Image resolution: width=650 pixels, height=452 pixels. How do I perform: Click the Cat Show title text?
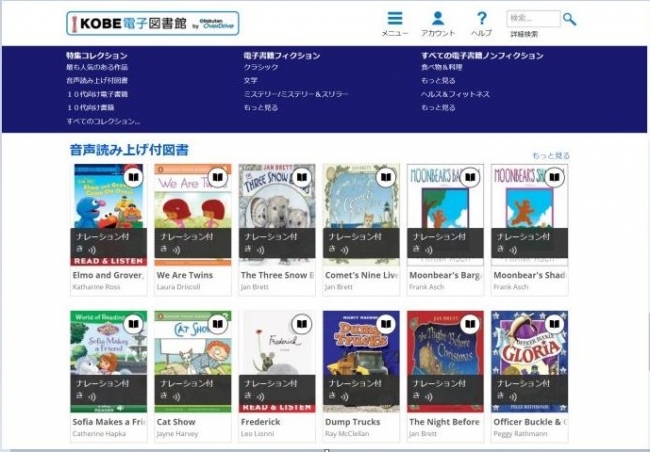coord(176,422)
